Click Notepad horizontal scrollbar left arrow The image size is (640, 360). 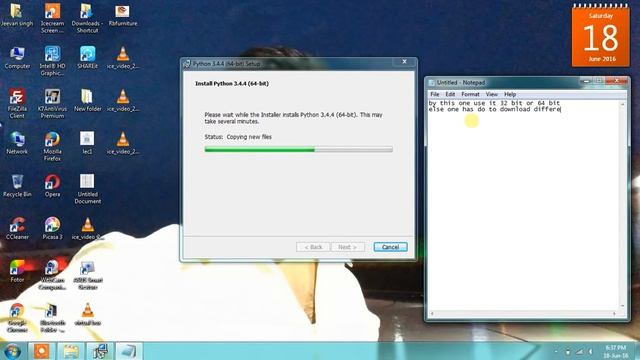[432, 314]
